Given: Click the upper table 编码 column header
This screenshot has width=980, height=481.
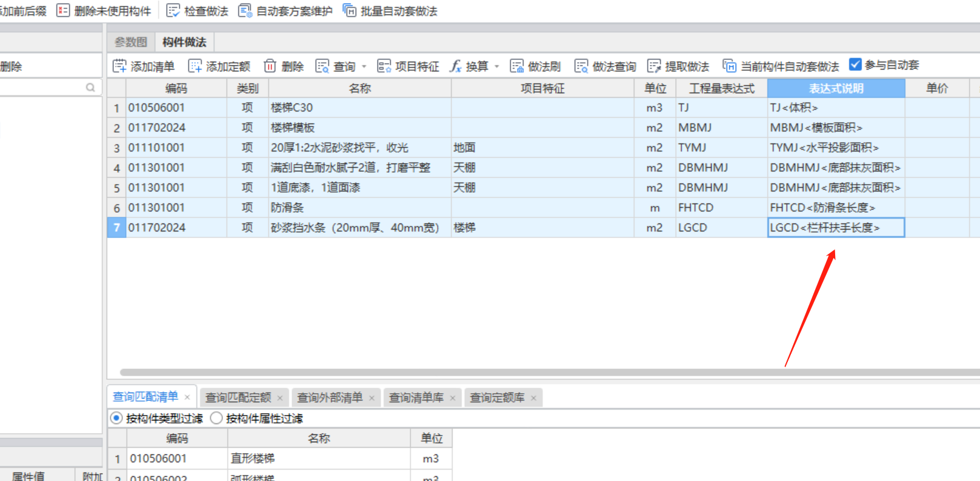Looking at the screenshot, I should pos(176,88).
